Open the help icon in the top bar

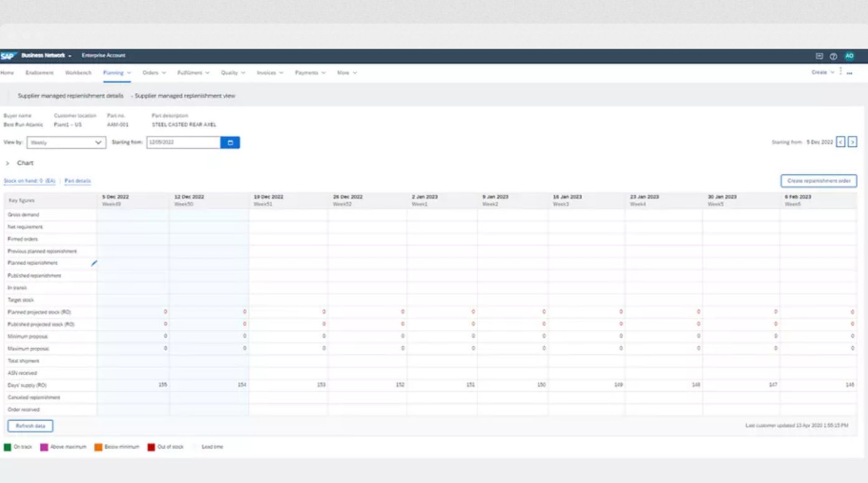point(833,56)
